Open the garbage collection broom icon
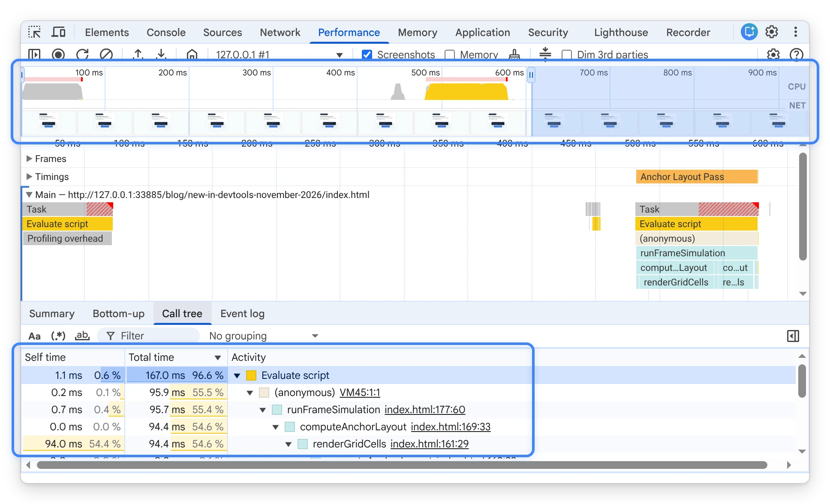 pyautogui.click(x=514, y=54)
